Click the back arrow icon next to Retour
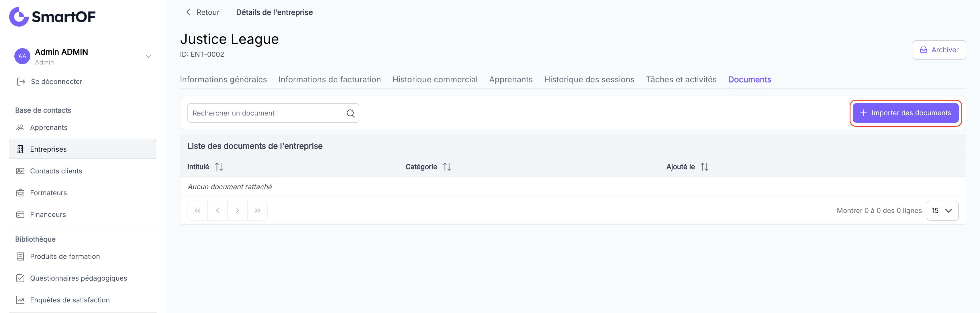The height and width of the screenshot is (313, 980). 188,12
